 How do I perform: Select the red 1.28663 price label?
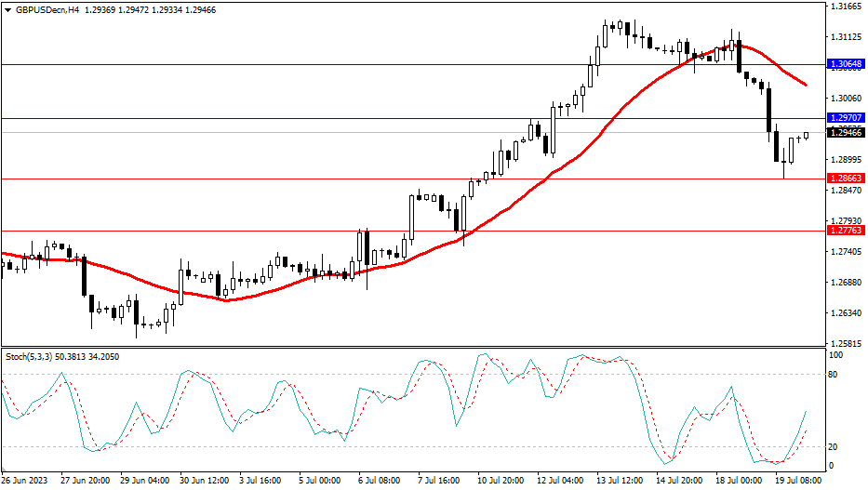pyautogui.click(x=846, y=178)
